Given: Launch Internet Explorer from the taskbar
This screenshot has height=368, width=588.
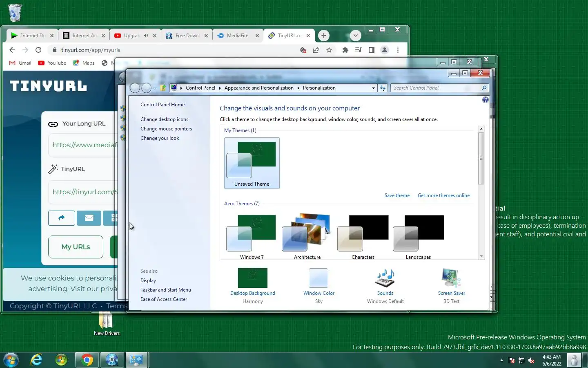Looking at the screenshot, I should click(37, 360).
